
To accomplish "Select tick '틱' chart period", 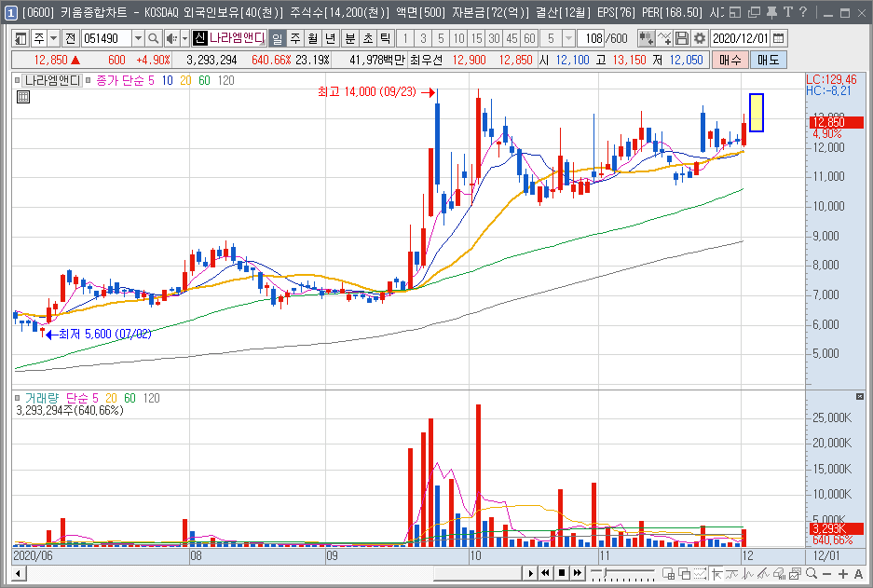I will (x=386, y=38).
